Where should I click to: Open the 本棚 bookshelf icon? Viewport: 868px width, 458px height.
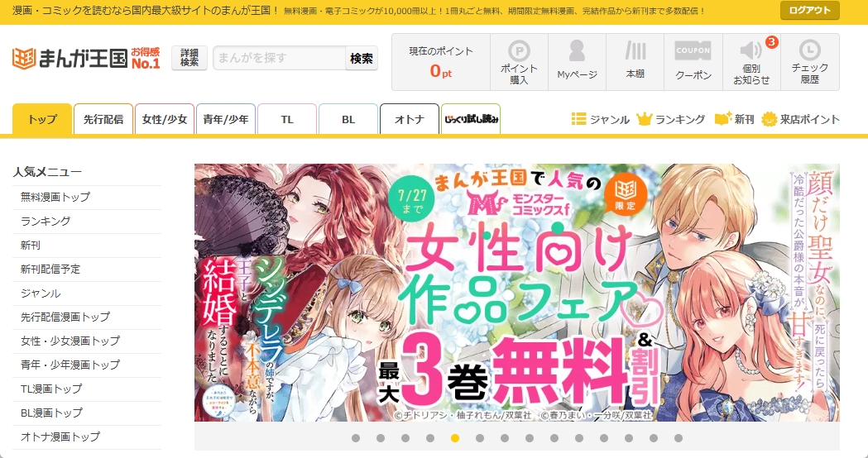[635, 62]
